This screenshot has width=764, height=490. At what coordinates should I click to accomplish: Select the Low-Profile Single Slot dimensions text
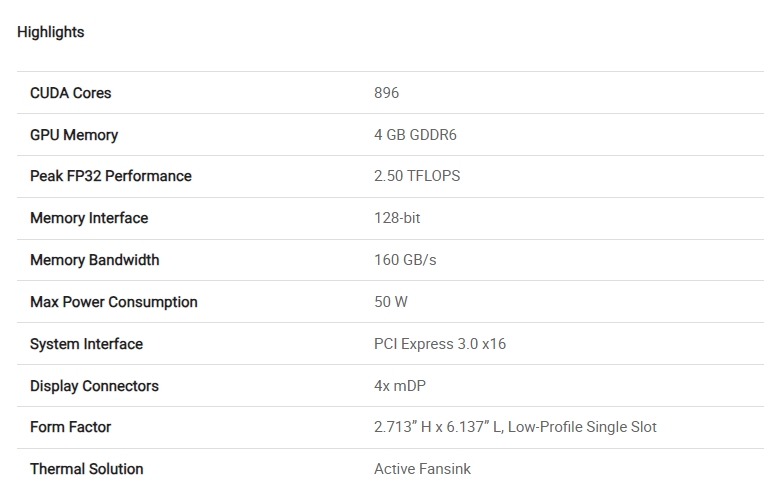[x=515, y=427]
